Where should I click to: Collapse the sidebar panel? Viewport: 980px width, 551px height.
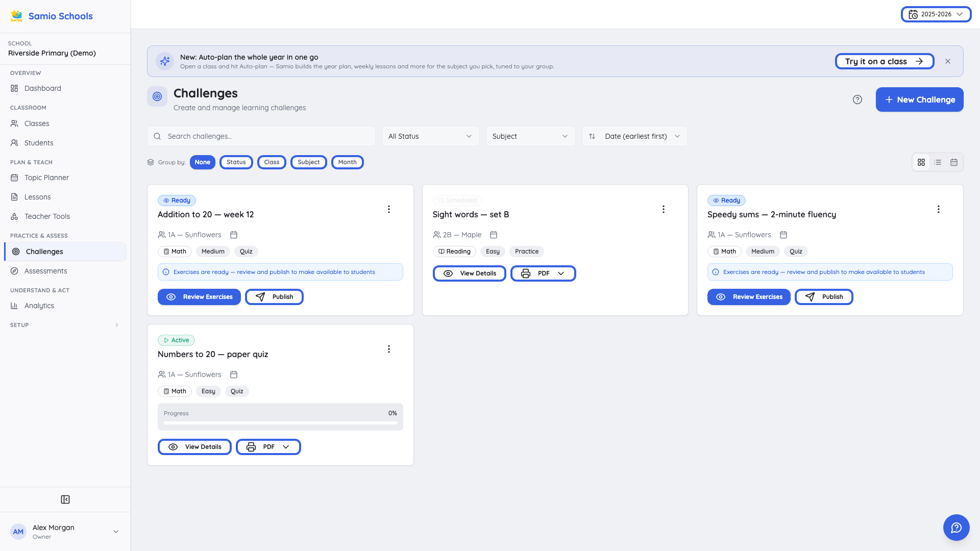tap(65, 499)
